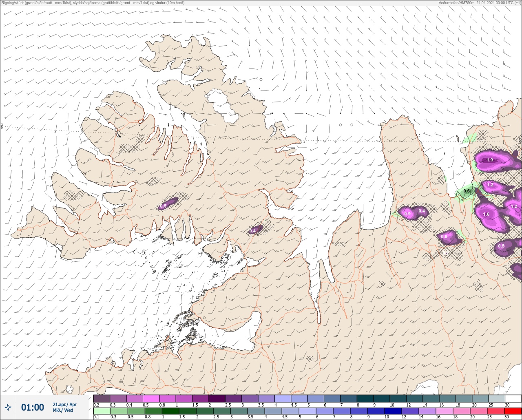The width and height of the screenshot is (522, 420).
Task: Select the violet bottom-row swatch labeled 14
Action: click(427, 411)
